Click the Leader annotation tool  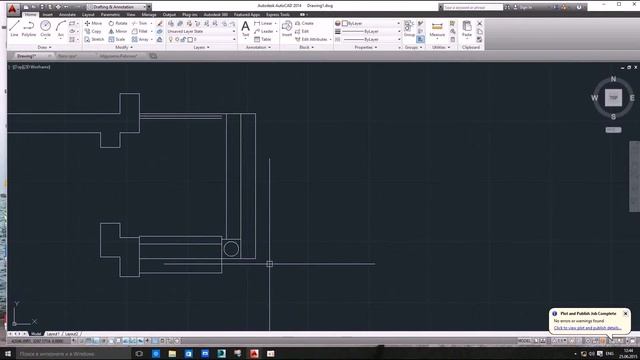tap(264, 31)
